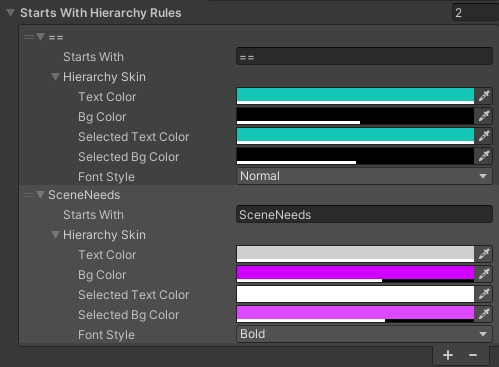Add a new hierarchy rule with plus button
The width and height of the screenshot is (499, 367).
click(448, 355)
